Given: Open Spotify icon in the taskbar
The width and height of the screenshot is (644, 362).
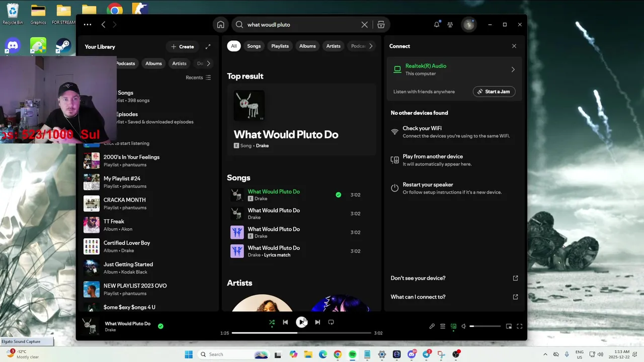Looking at the screenshot, I should [352, 354].
